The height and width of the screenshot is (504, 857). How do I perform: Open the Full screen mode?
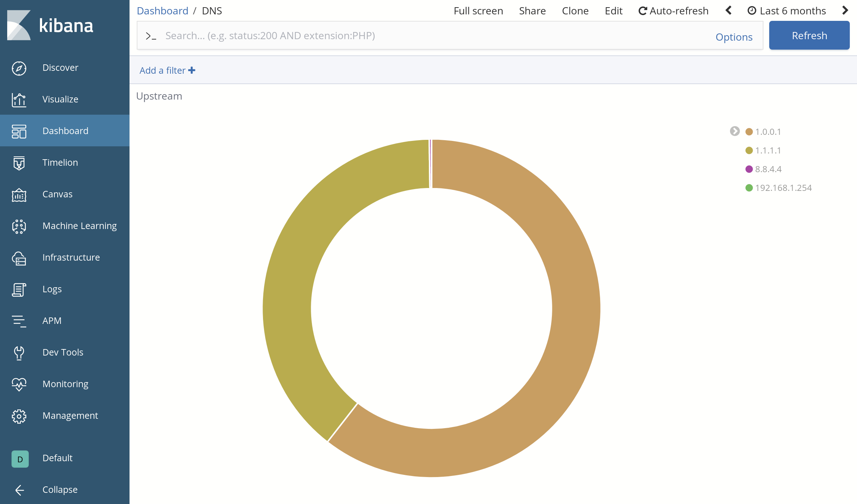click(x=478, y=11)
